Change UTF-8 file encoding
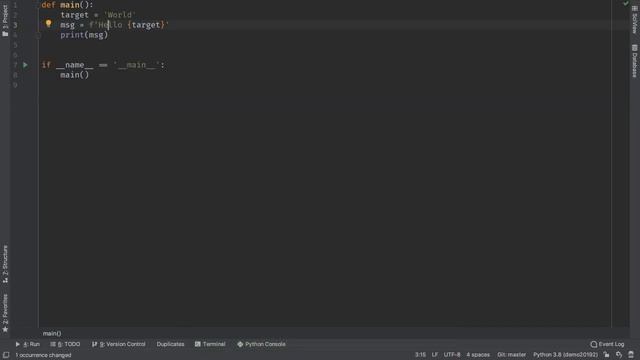Viewport: 640px width, 360px height. (x=452, y=355)
